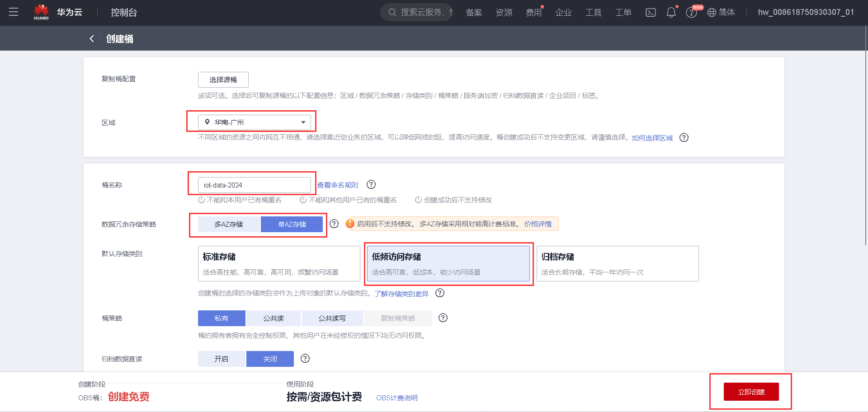Viewport: 868px width, 412px height.
Task: Click the help icon next to 区域
Action: (x=684, y=137)
